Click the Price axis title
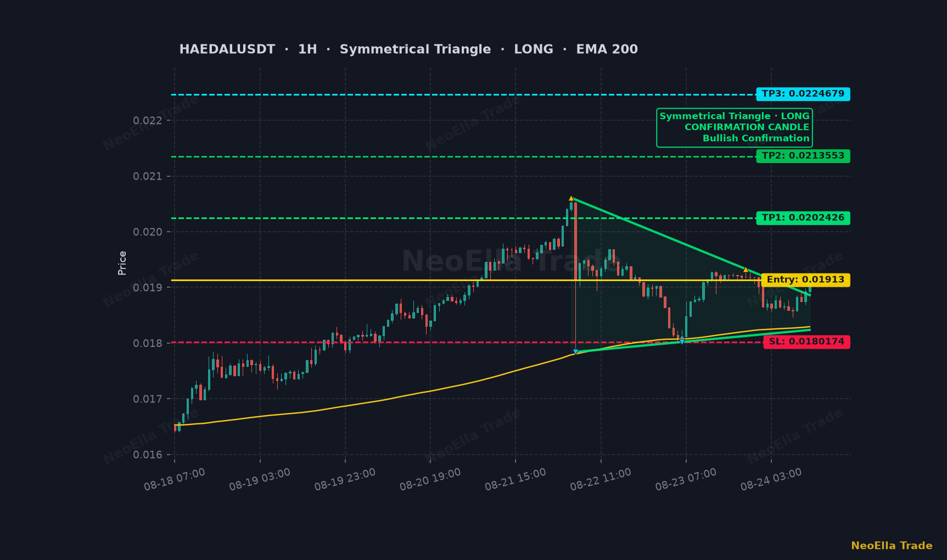The width and height of the screenshot is (947, 560). 122,263
